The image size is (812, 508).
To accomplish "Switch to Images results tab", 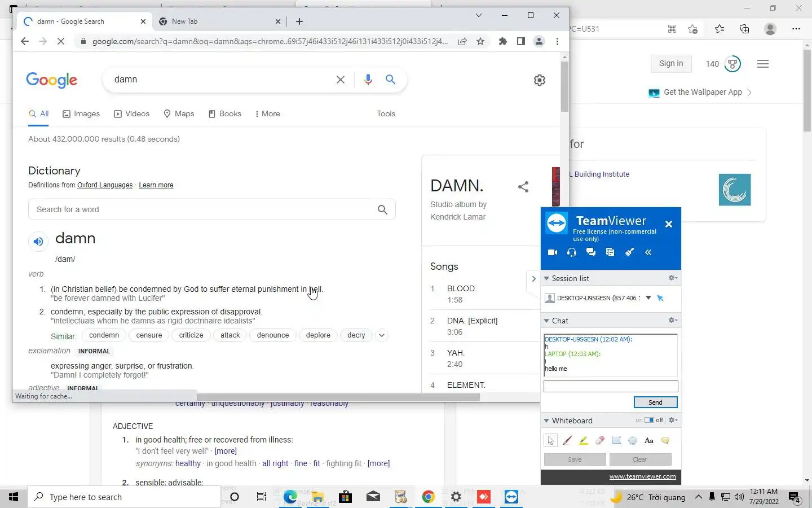I will (81, 113).
